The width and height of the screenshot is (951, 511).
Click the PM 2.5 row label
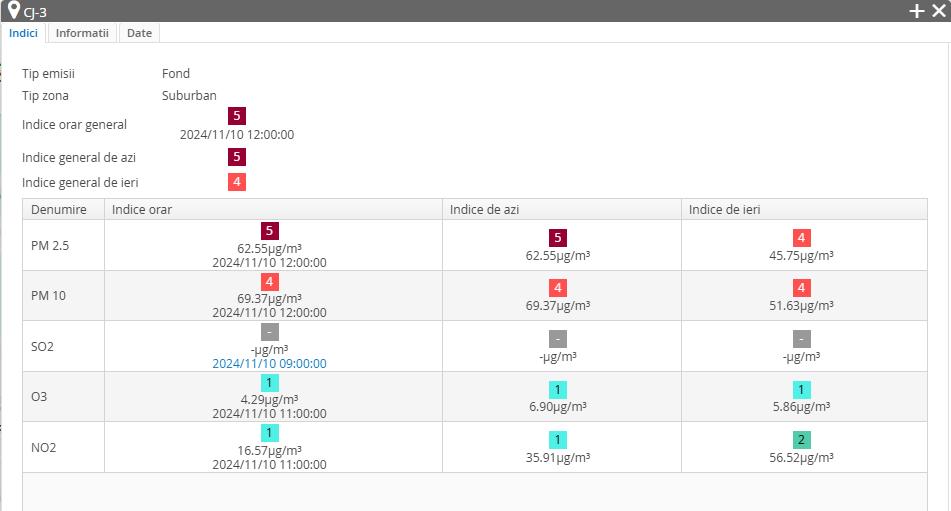[49, 245]
